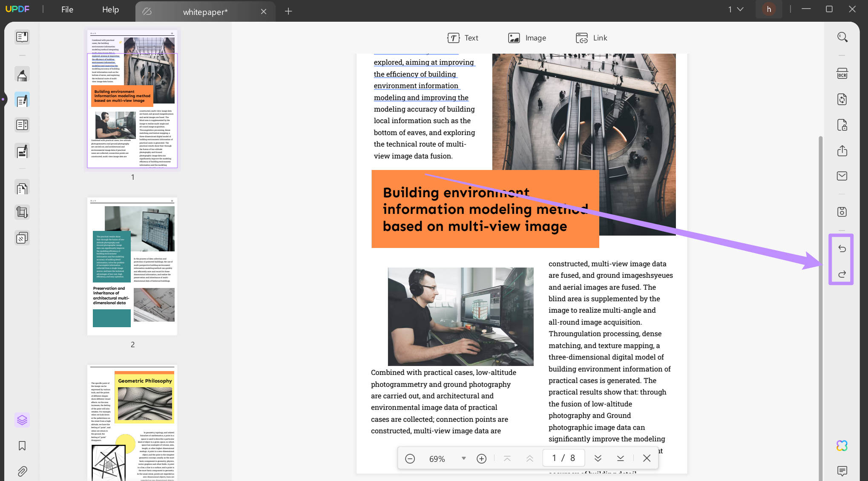Select page 2 thumbnail
Viewport: 868px width, 481px height.
132,266
